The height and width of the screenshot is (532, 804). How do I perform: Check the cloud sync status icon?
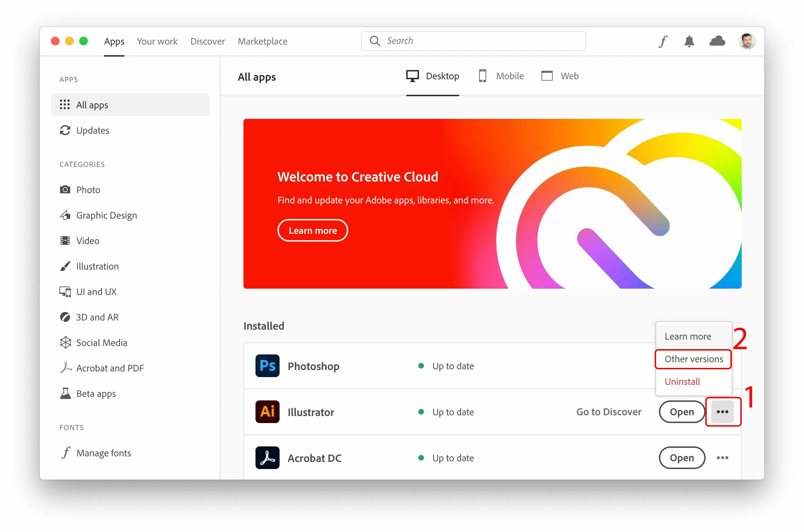717,41
